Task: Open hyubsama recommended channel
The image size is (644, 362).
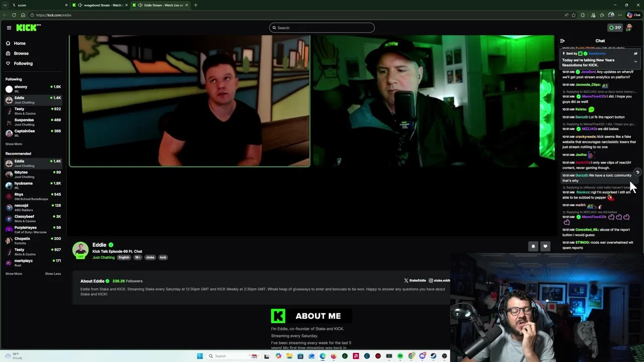Action: 33,185
